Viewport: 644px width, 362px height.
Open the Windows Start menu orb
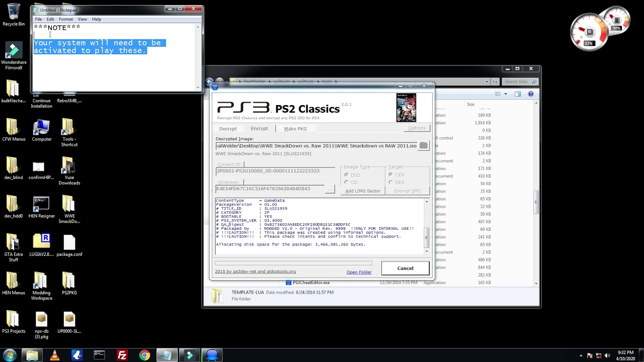pos(10,355)
